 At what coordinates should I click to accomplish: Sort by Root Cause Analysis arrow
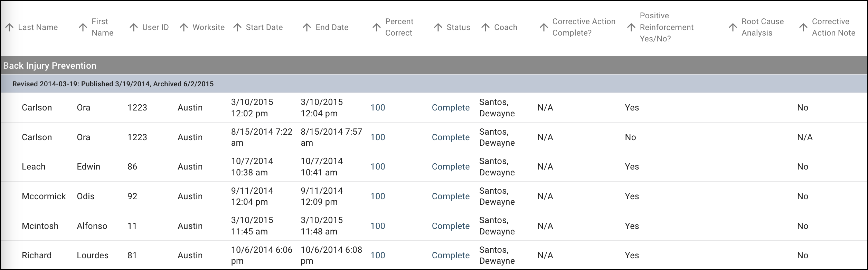point(733,27)
